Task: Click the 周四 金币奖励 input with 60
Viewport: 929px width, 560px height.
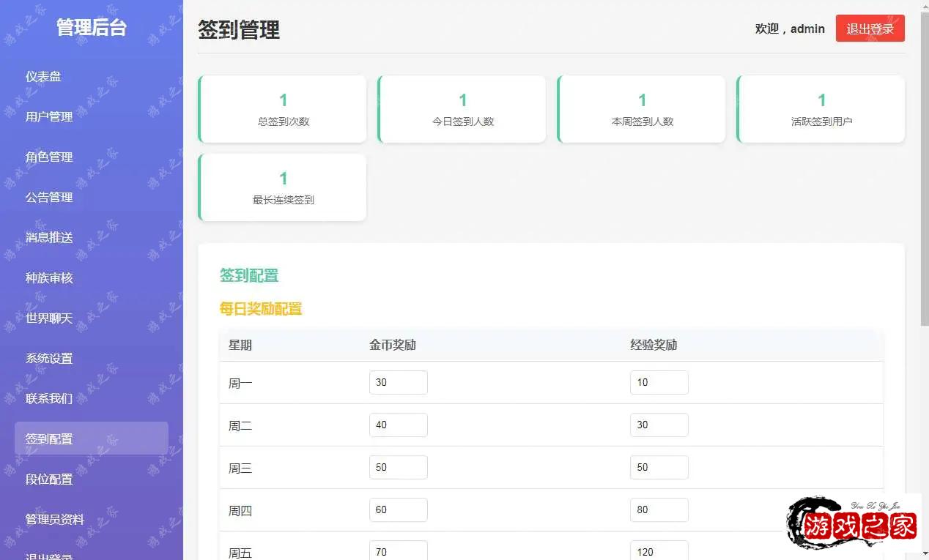Action: (x=398, y=510)
